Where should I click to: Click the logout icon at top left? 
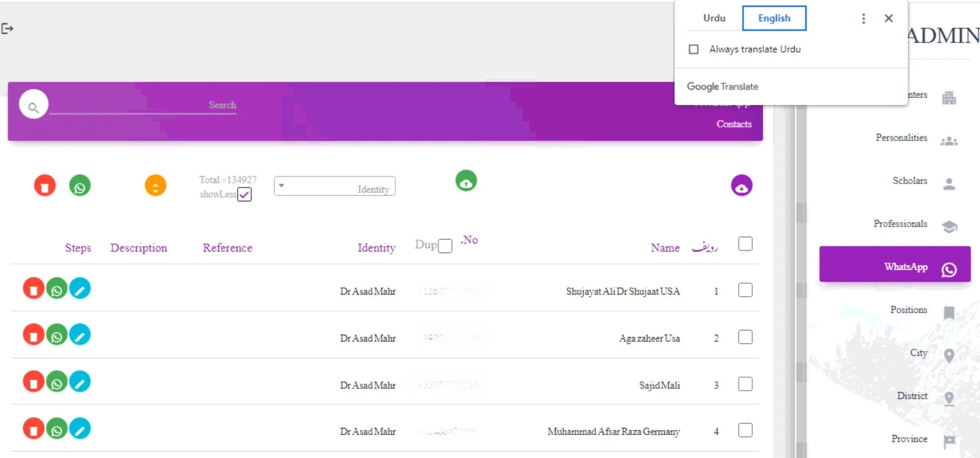point(7,28)
